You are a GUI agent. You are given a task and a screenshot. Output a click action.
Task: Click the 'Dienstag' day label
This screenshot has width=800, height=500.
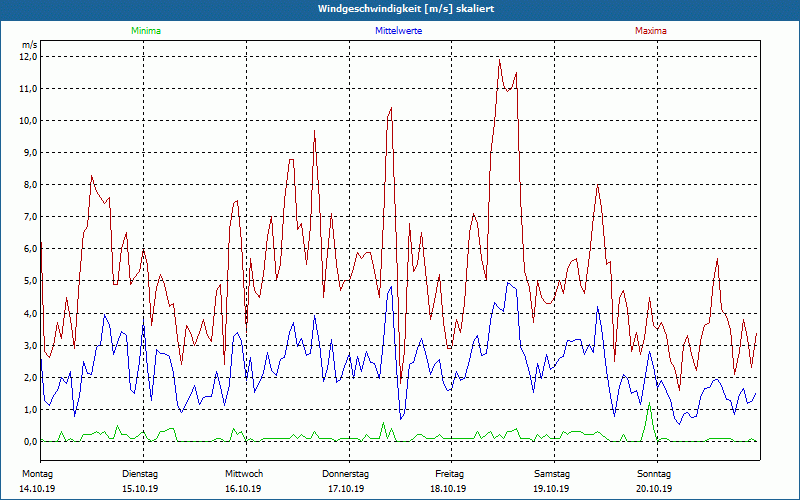(x=140, y=474)
